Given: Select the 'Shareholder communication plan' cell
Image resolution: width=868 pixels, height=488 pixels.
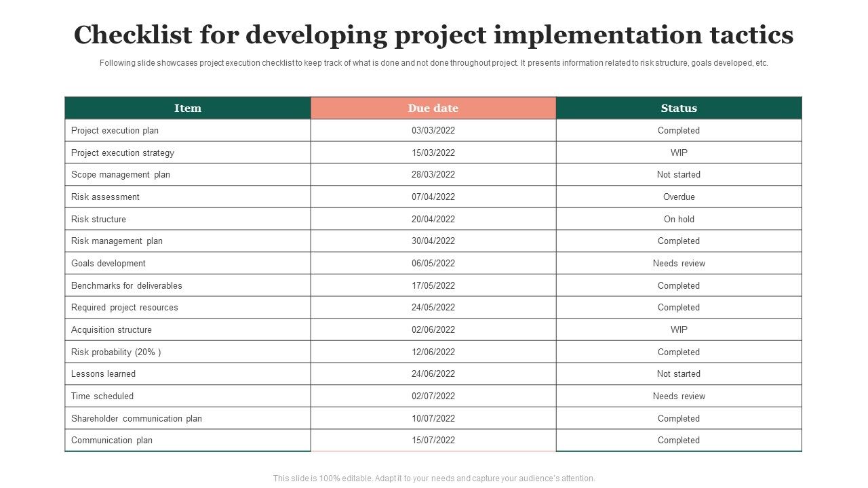Looking at the screenshot, I should (x=188, y=418).
